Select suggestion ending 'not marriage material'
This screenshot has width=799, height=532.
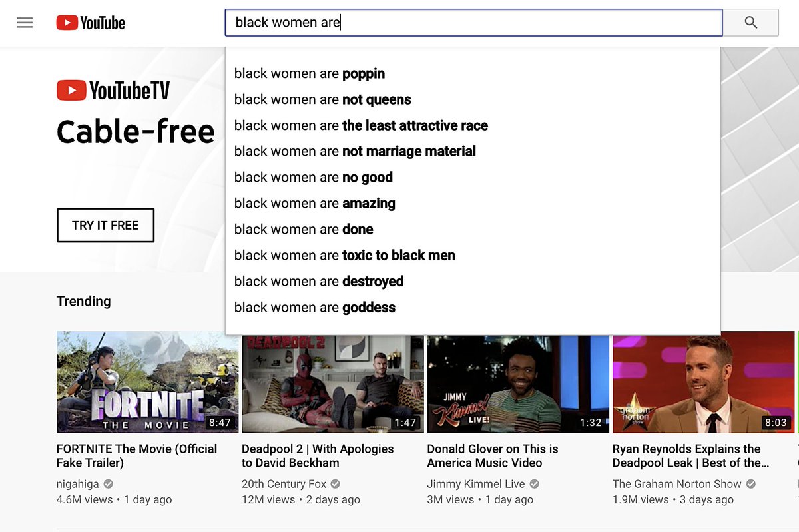(473, 151)
